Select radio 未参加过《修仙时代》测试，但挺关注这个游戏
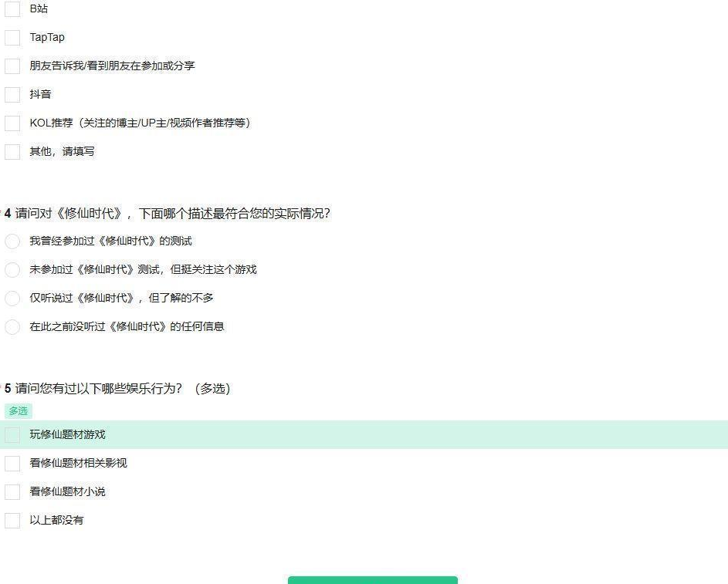728x584 pixels. pos(12,270)
